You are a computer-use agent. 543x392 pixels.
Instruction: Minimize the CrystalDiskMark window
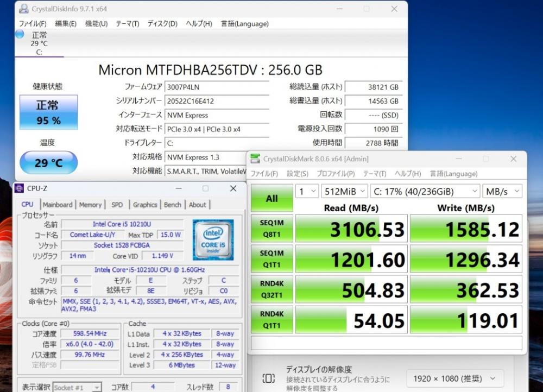tap(459, 159)
